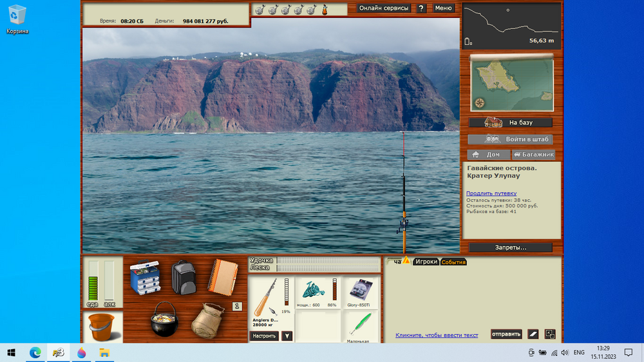This screenshot has width=644, height=362.
Task: Click the compass rose on the map
Action: pos(479,102)
